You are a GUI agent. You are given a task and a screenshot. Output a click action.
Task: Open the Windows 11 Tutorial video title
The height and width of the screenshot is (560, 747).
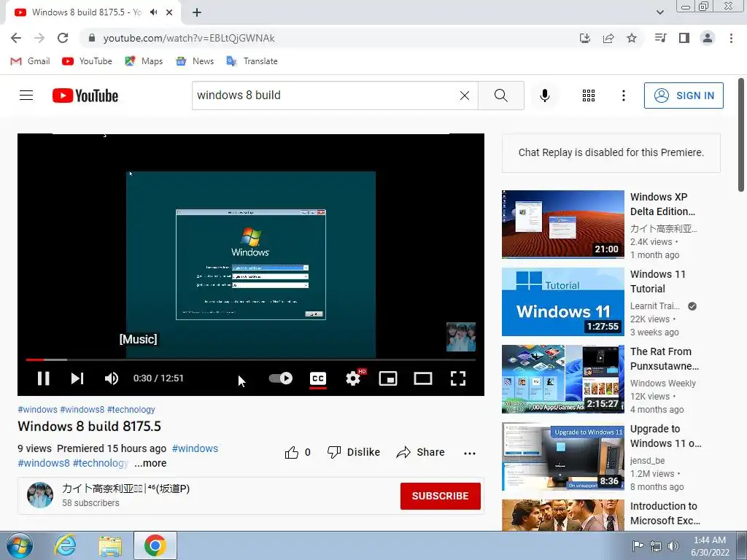point(657,281)
